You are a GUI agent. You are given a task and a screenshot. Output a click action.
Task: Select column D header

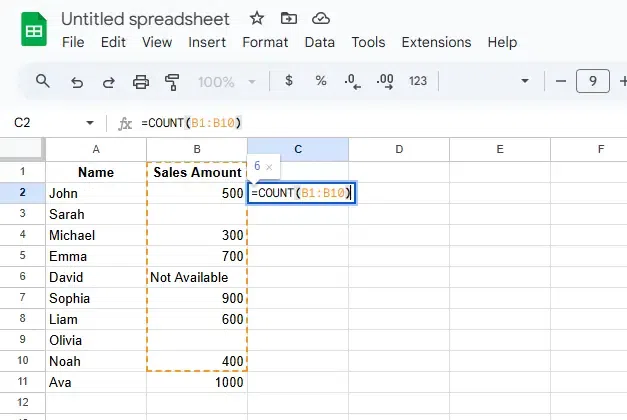[x=399, y=150]
